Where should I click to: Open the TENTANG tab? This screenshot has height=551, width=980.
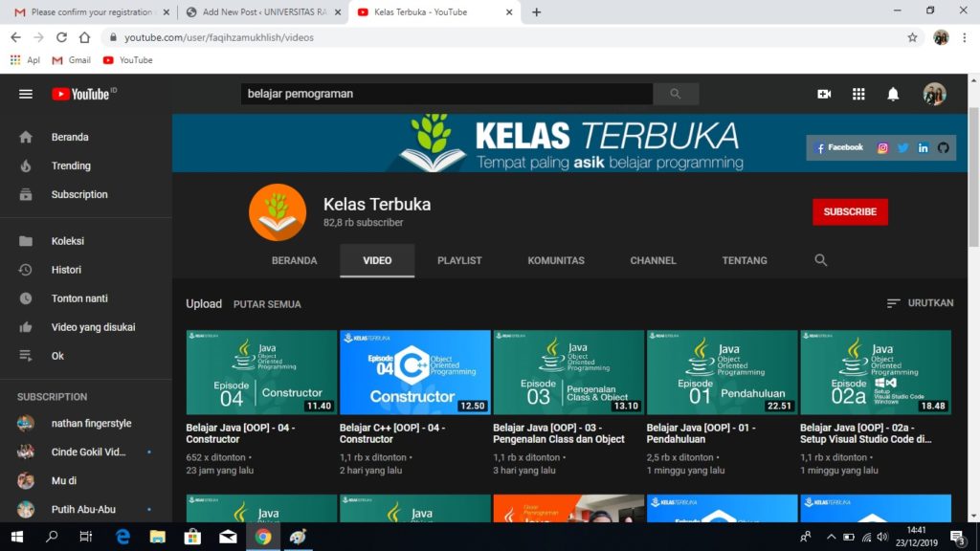(745, 260)
